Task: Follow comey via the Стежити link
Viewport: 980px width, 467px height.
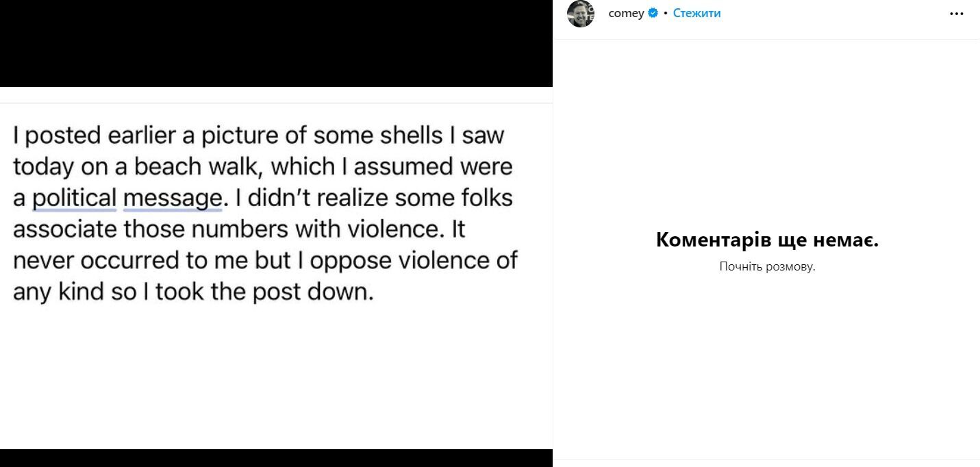Action: coord(696,13)
